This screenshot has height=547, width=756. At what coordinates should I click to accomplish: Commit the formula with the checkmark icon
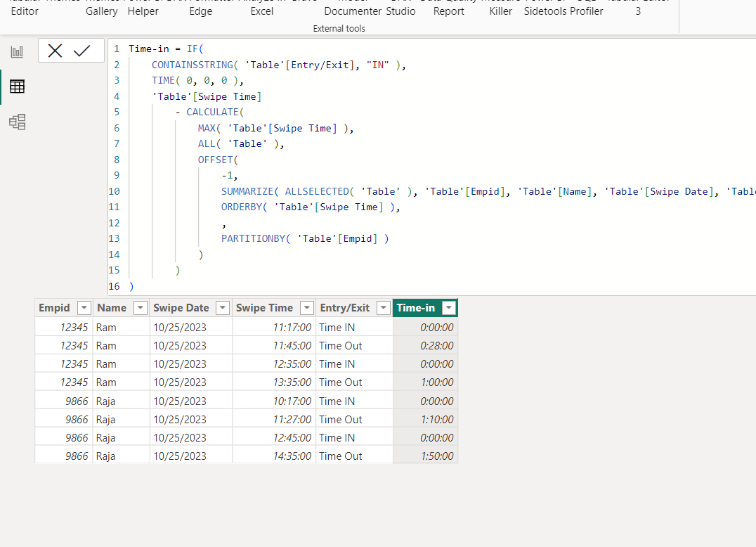(x=82, y=51)
